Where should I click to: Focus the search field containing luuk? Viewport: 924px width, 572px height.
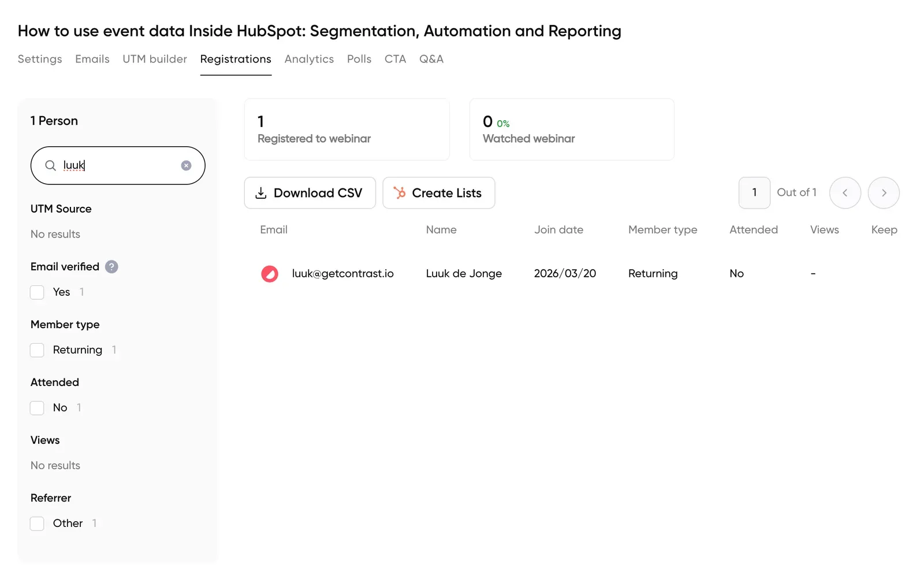[x=118, y=166]
